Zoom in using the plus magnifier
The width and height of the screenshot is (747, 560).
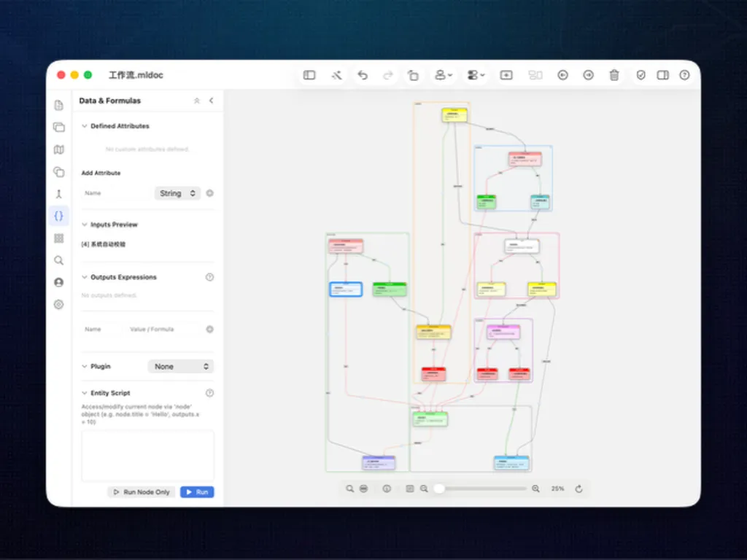pos(535,489)
